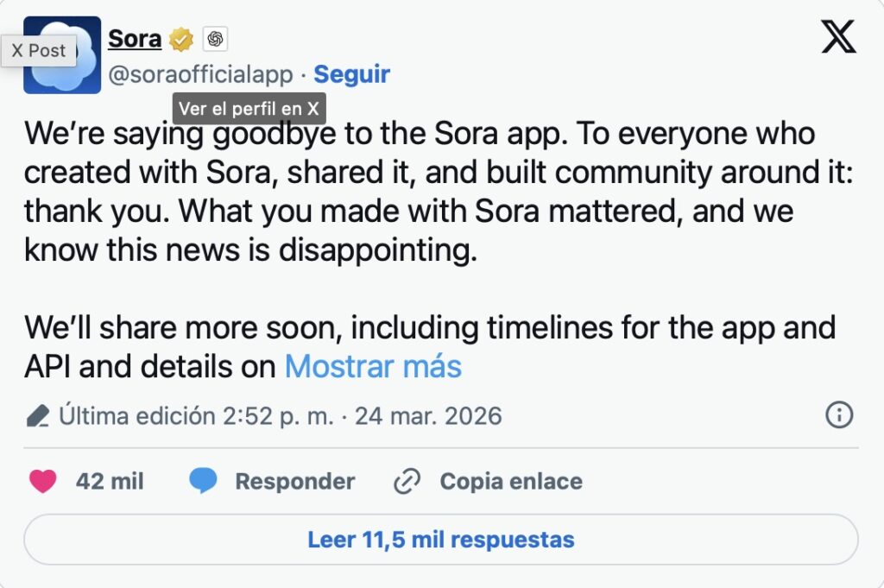Click the Sora username link
The height and width of the screenshot is (588, 884).
(134, 38)
